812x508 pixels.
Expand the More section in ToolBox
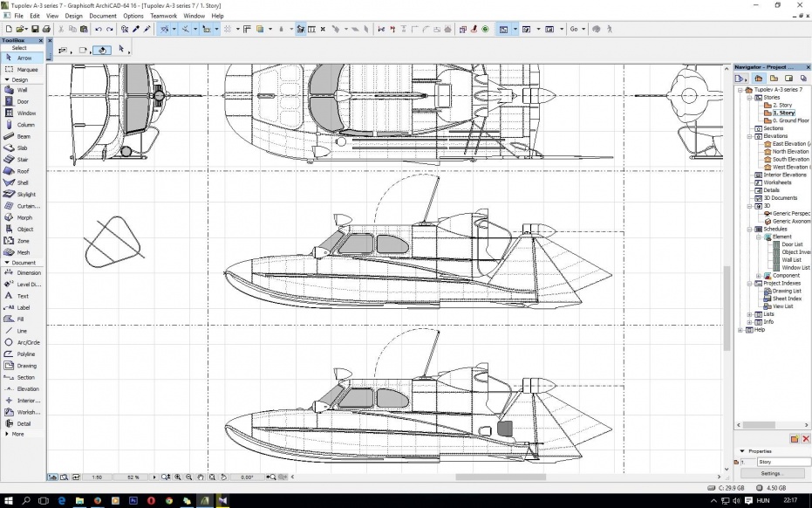[x=16, y=434]
